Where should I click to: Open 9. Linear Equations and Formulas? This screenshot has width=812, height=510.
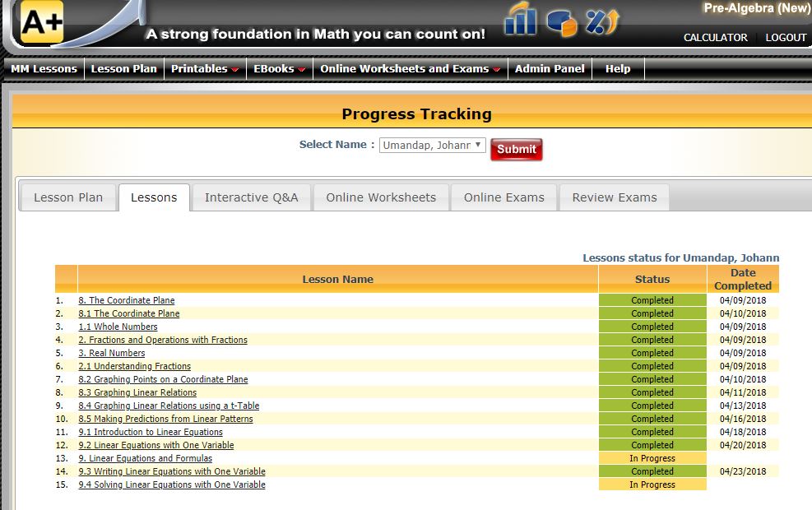(x=146, y=458)
